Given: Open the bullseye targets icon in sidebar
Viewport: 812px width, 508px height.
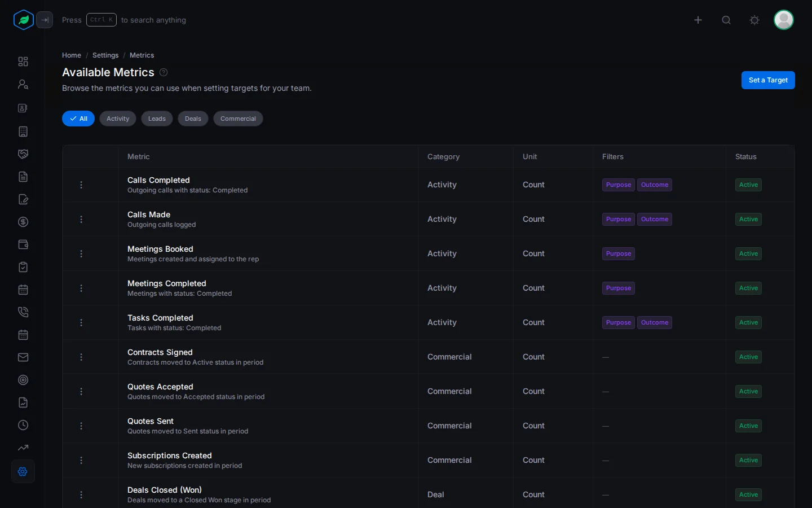Looking at the screenshot, I should click(23, 380).
